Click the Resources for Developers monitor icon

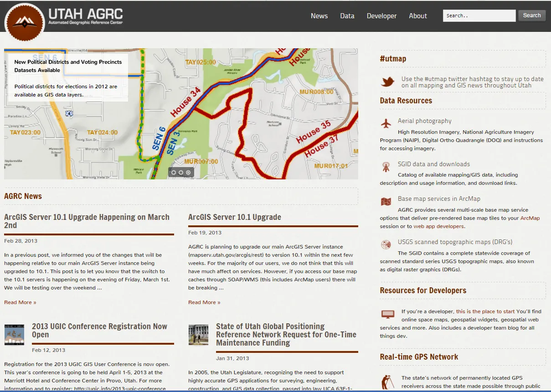[387, 314]
